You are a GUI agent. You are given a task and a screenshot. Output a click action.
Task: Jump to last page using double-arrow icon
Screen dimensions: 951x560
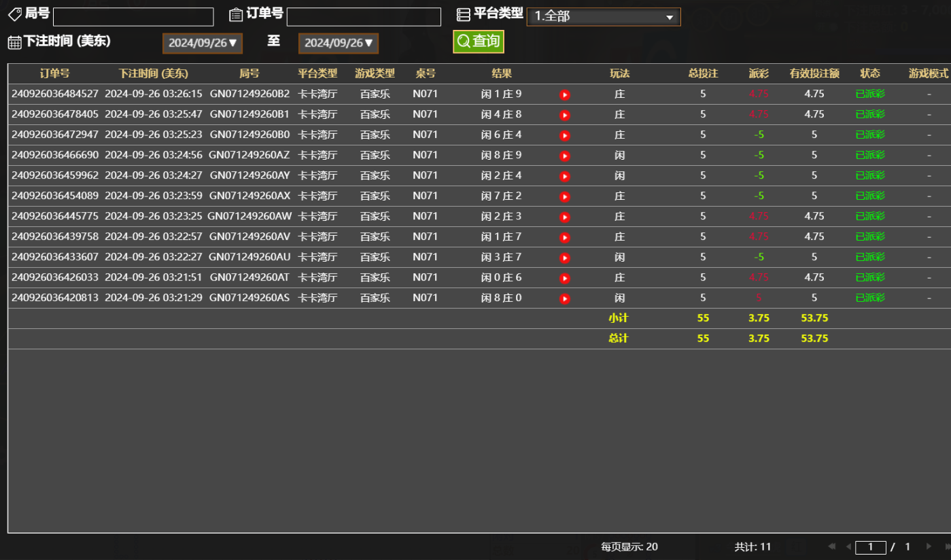click(x=948, y=546)
